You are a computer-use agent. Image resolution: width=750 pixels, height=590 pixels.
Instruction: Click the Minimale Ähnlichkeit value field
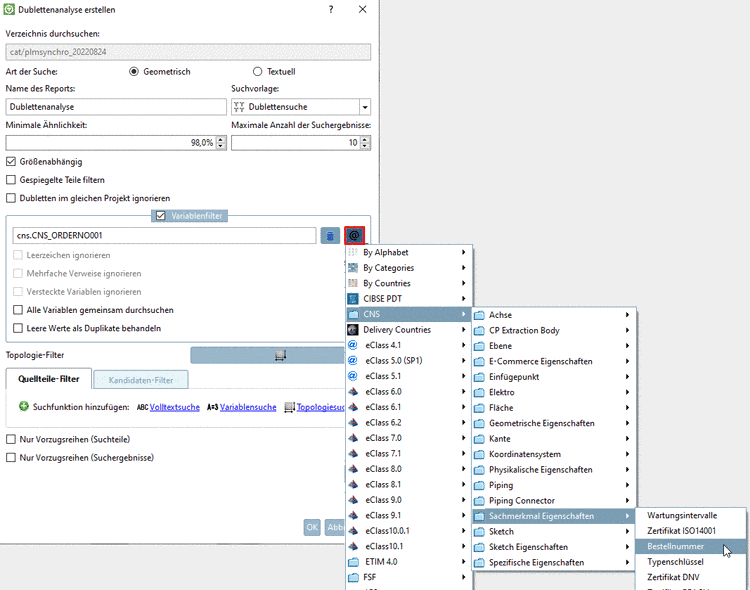coord(110,143)
